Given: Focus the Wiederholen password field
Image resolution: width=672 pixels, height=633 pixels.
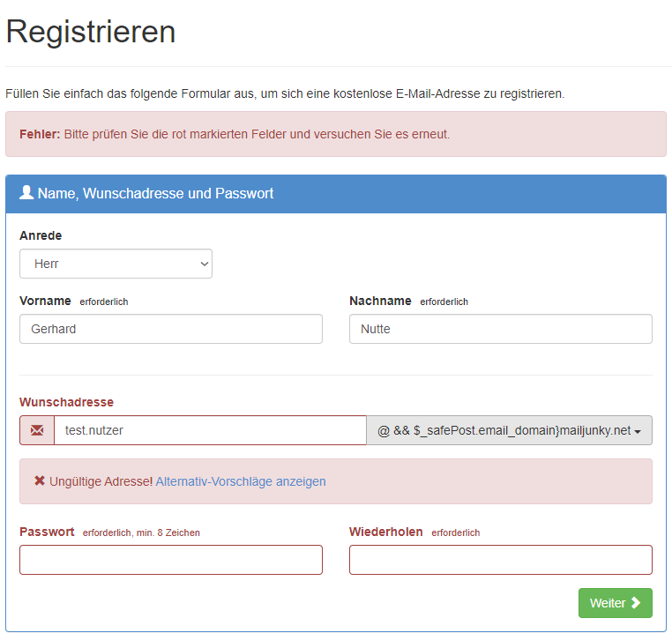Looking at the screenshot, I should click(x=500, y=560).
